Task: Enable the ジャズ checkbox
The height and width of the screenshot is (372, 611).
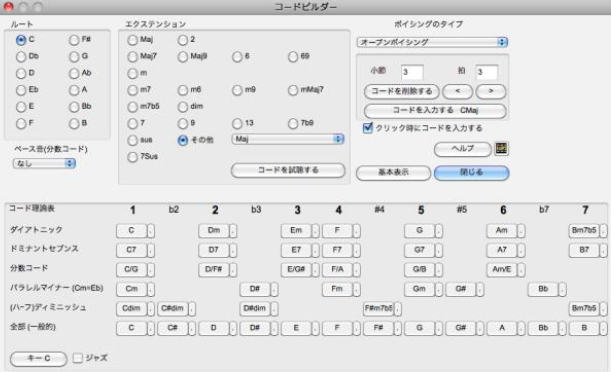Action: (78, 358)
